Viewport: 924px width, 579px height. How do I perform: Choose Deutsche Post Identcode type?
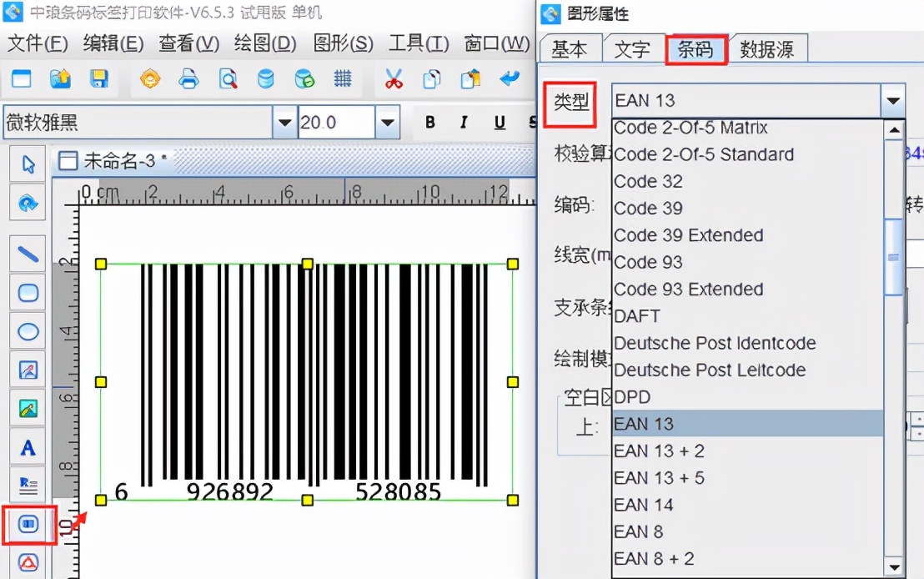click(x=747, y=343)
